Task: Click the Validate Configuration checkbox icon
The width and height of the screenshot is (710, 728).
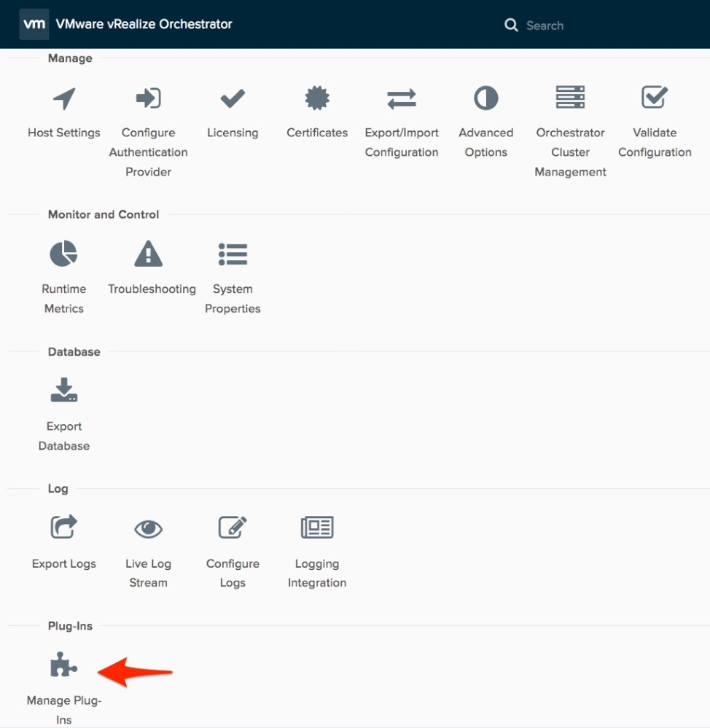Action: click(x=655, y=97)
